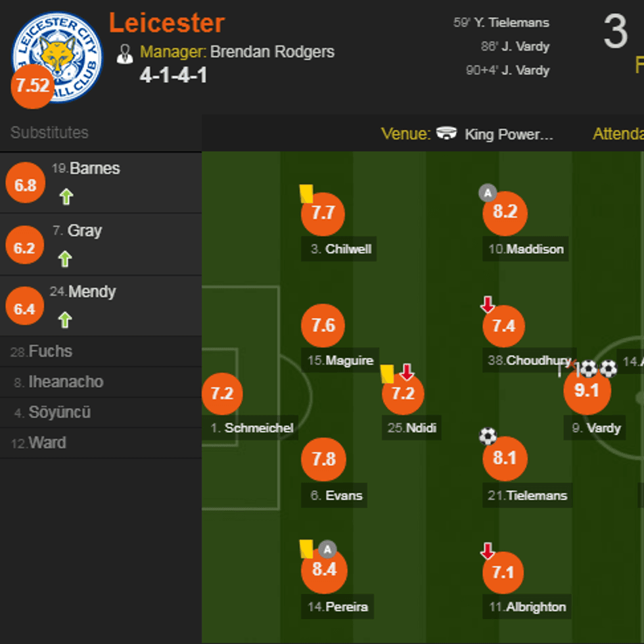Select the Evans player name label
644x644 pixels.
click(336, 495)
